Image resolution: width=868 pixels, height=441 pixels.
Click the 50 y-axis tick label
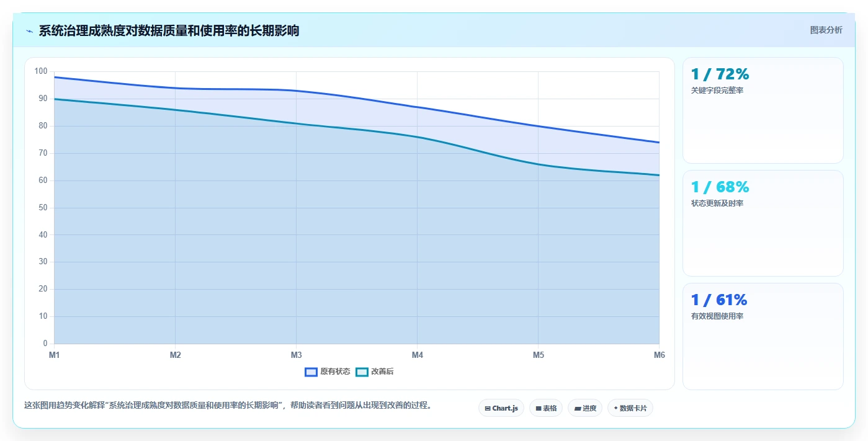(43, 208)
